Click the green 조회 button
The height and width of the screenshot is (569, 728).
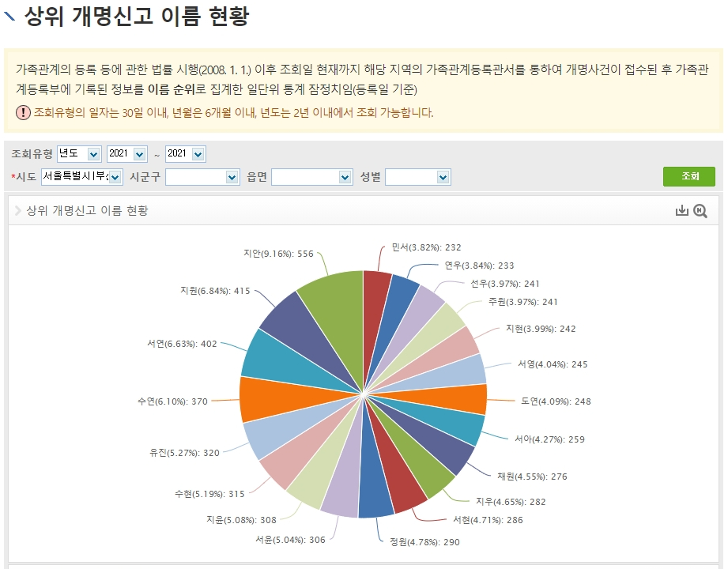click(x=689, y=176)
